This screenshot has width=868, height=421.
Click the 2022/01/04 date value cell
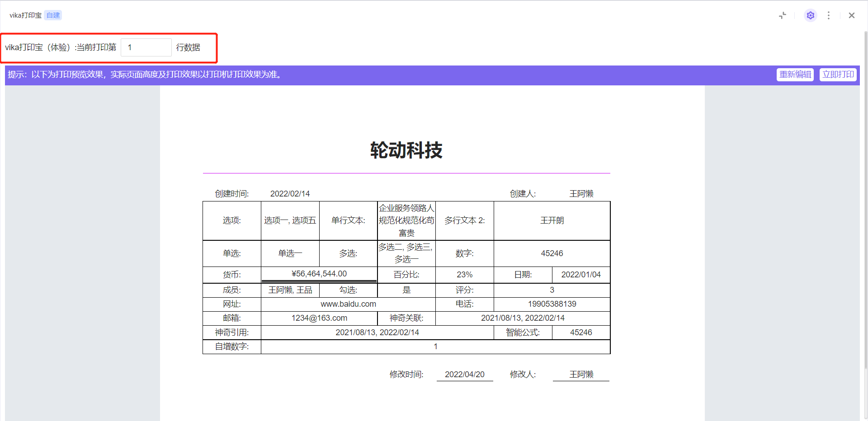click(x=580, y=275)
